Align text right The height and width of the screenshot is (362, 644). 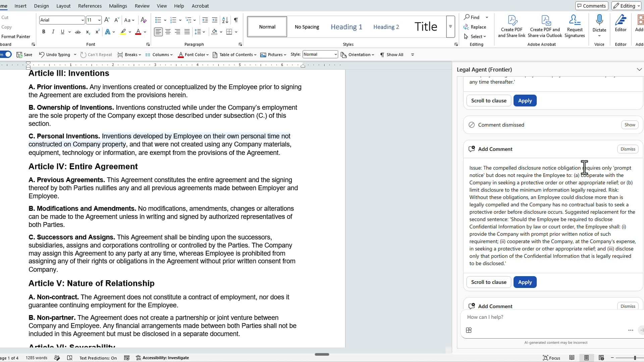177,32
